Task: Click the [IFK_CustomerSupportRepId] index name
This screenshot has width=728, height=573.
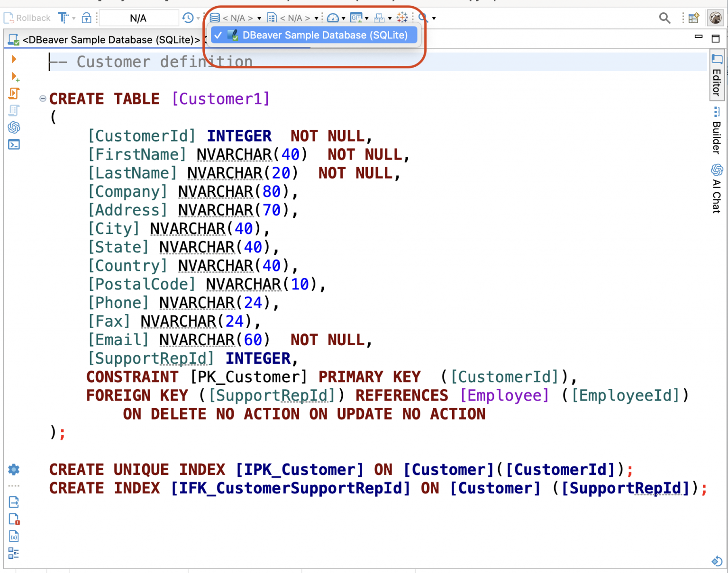Action: pos(290,488)
